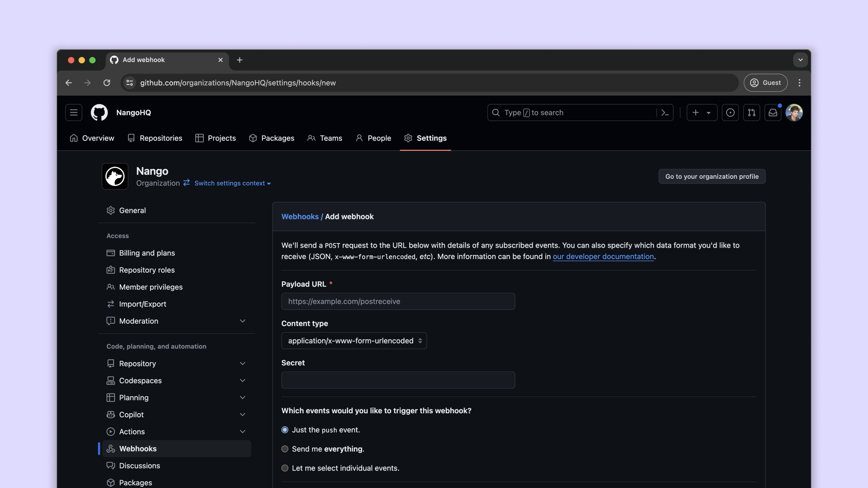Viewport: 868px width, 488px height.
Task: Open Billing and plans
Action: (x=176, y=253)
